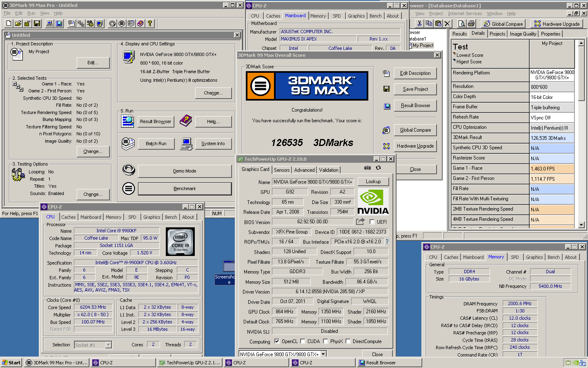Viewport: 588px width, 368px height.
Task: Click scroll down arrow in Result Browser details
Action: [581, 225]
